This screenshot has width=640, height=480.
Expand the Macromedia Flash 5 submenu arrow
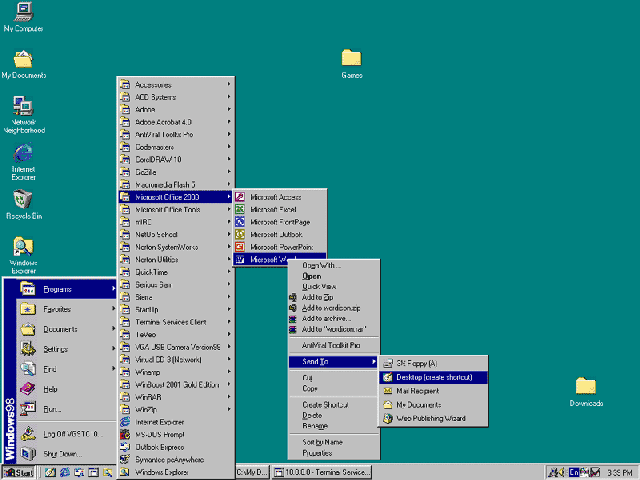229,184
